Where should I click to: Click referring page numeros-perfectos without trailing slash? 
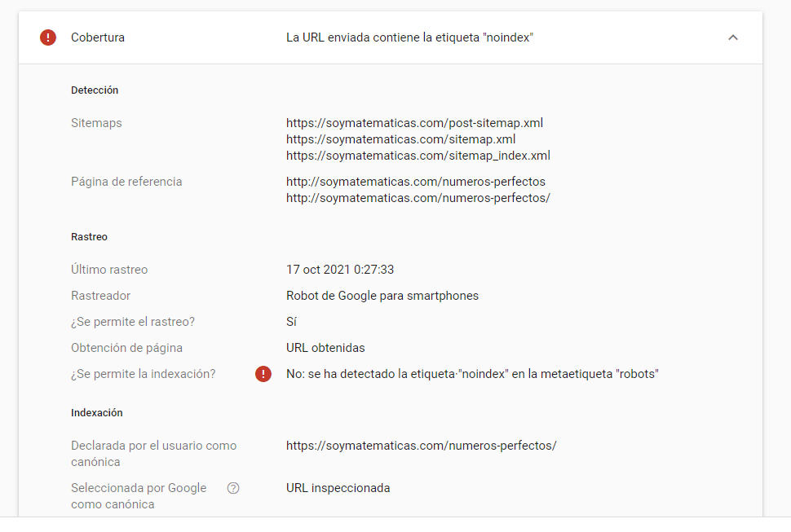tap(416, 182)
